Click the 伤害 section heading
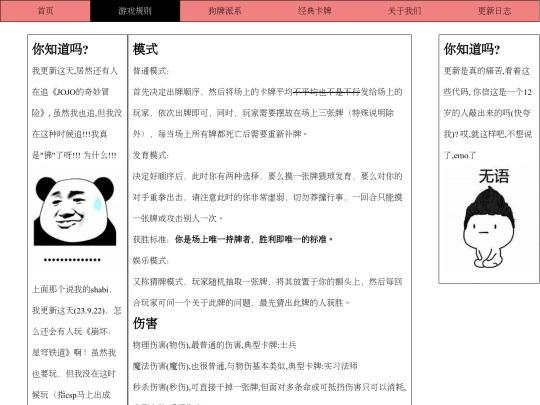Viewport: 540px width, 405px height. pos(145,323)
